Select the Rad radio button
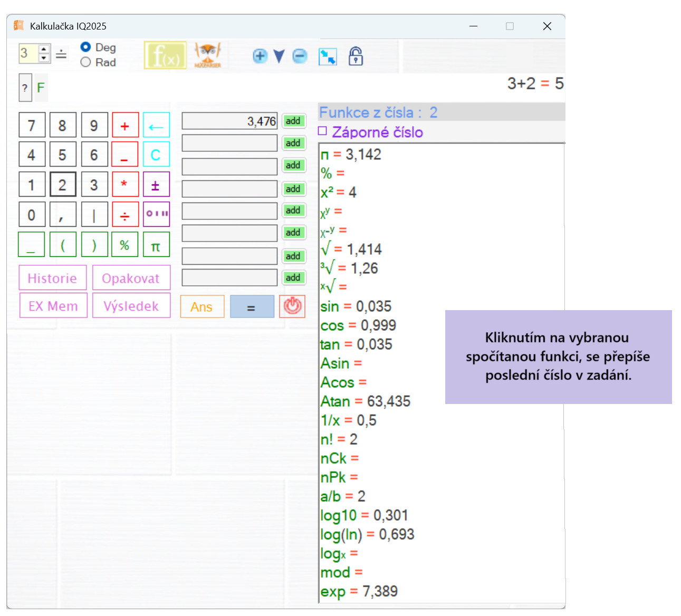Viewport: 681px width, 616px height. coord(85,62)
